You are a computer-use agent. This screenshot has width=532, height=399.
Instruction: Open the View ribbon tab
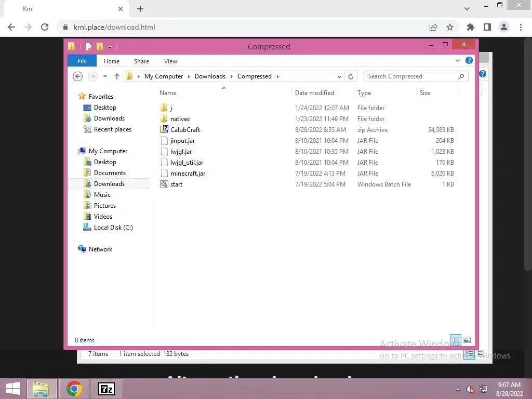point(170,61)
